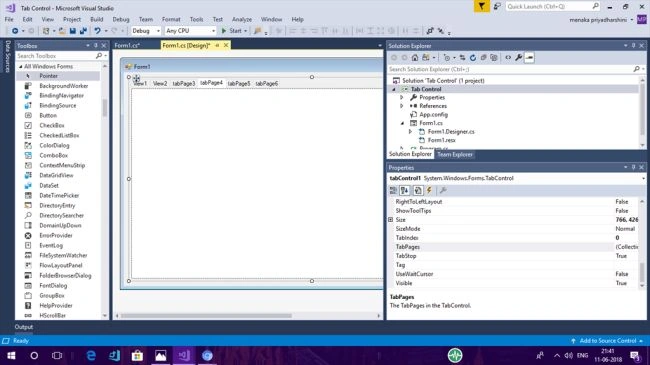This screenshot has width=650, height=365.
Task: Open the Task View taskbar button
Action: click(x=57, y=355)
